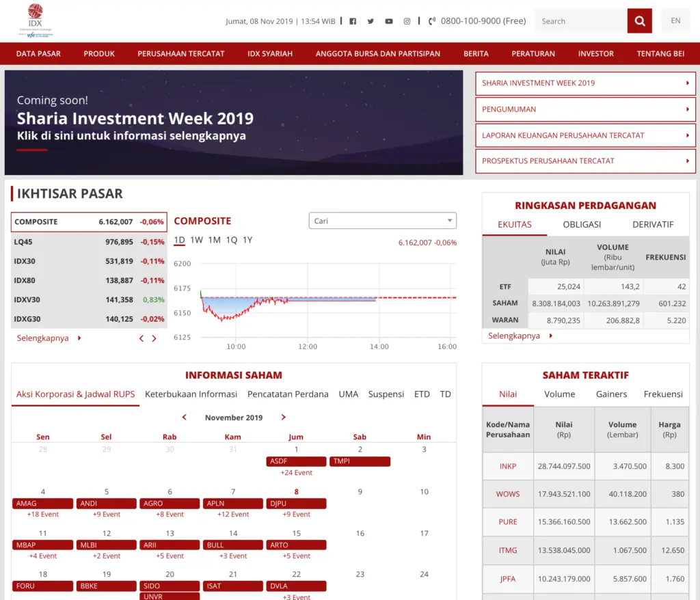Click the red search magnifier button
The image size is (700, 600).
coord(639,21)
